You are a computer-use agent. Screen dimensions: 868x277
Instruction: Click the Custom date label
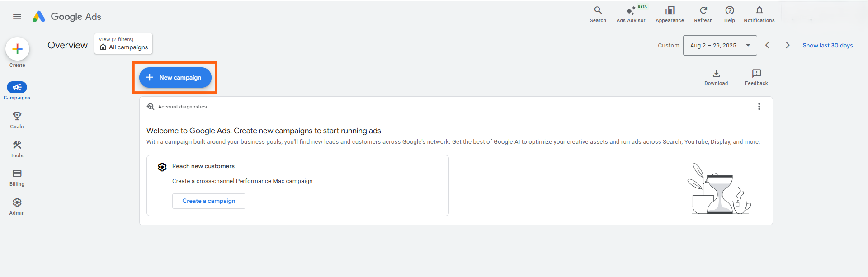tap(669, 46)
